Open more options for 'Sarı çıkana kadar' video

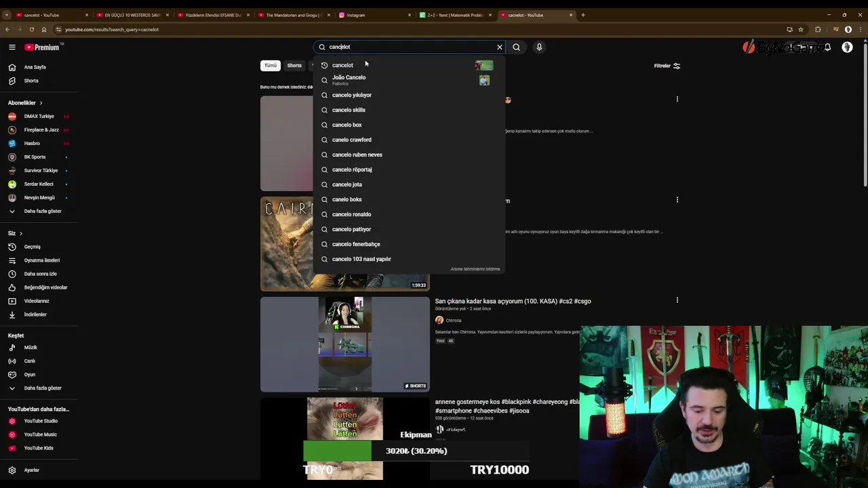677,300
